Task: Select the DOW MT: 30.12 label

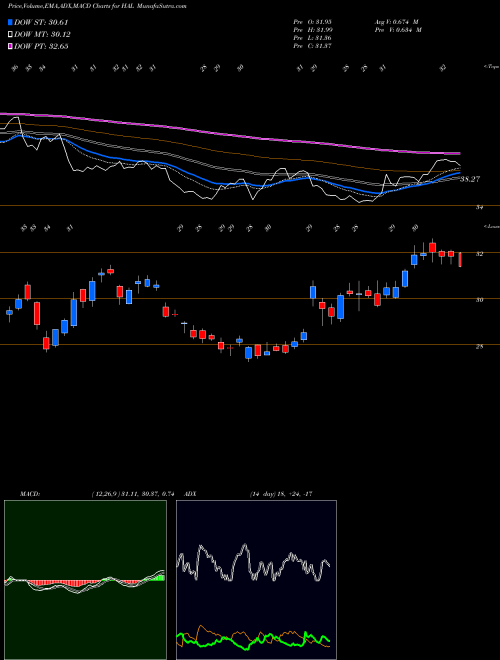Action: (42, 34)
